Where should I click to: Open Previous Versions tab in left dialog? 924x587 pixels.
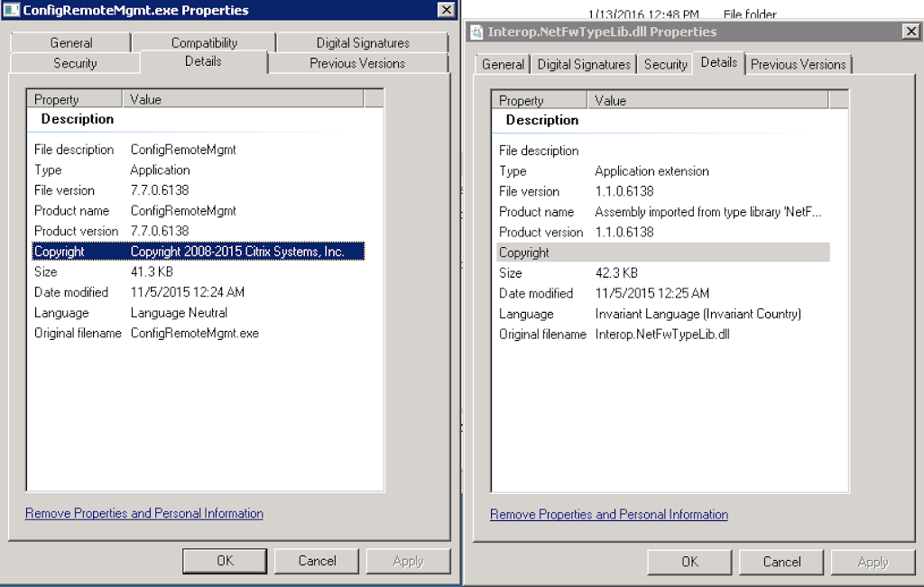click(357, 63)
